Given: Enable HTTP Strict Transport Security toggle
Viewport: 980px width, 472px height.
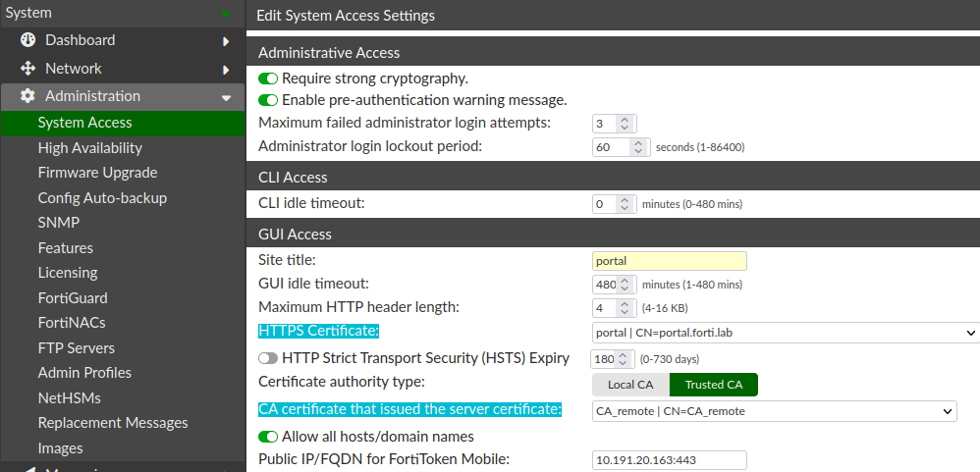Looking at the screenshot, I should click(268, 358).
